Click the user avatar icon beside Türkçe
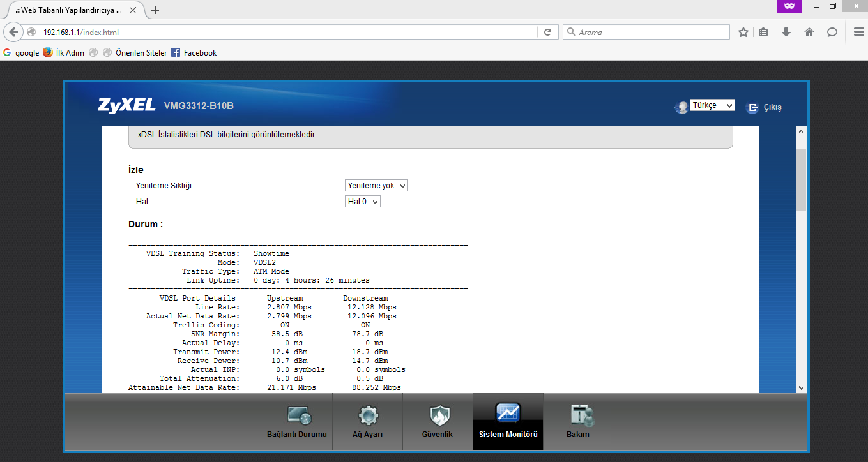868x462 pixels. click(x=681, y=107)
